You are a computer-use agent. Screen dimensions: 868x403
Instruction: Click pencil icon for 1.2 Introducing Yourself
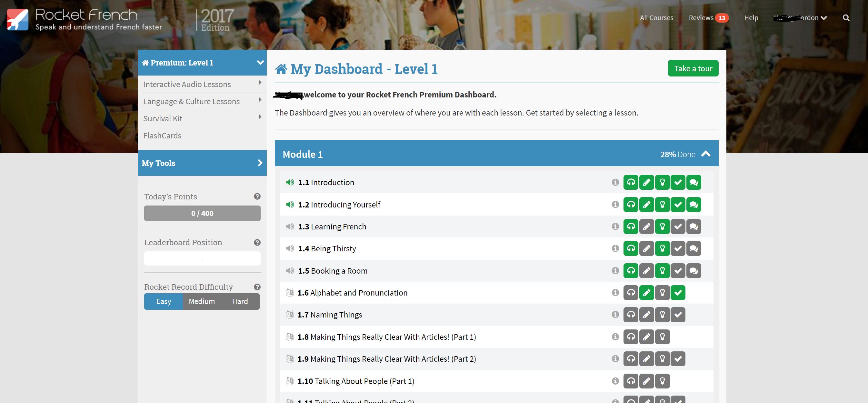click(647, 205)
